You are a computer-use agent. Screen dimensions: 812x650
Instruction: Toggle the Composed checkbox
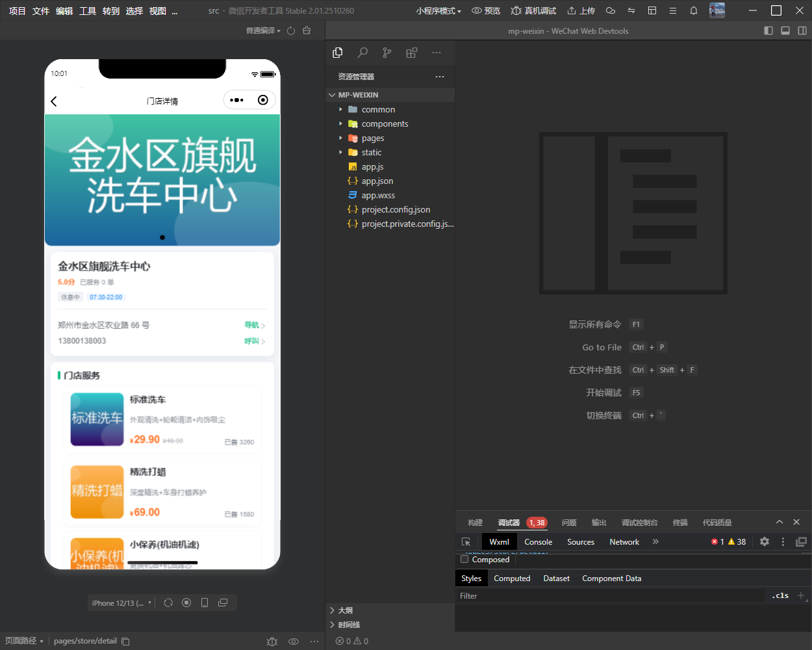coord(464,559)
